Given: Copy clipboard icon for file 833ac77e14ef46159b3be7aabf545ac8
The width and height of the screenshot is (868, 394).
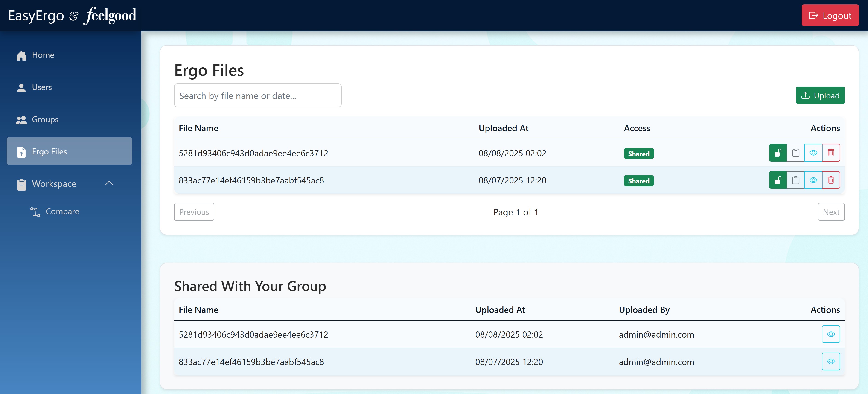Looking at the screenshot, I should tap(795, 180).
